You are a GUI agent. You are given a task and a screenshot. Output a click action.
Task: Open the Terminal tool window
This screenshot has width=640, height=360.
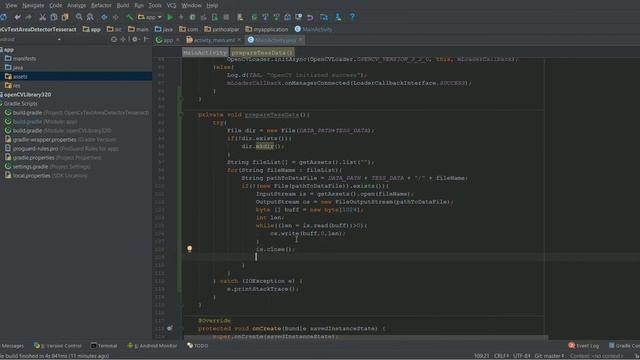[104, 346]
